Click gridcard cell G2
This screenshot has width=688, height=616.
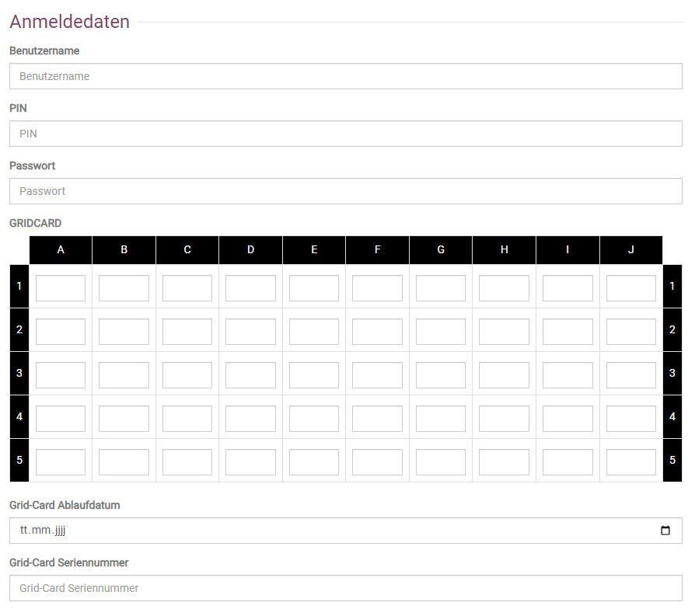(x=441, y=332)
